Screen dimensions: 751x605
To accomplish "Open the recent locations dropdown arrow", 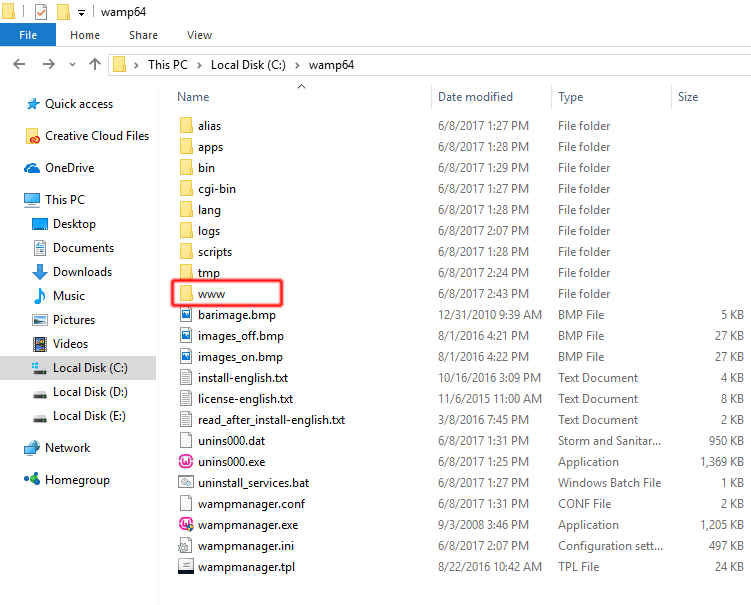I will point(72,64).
